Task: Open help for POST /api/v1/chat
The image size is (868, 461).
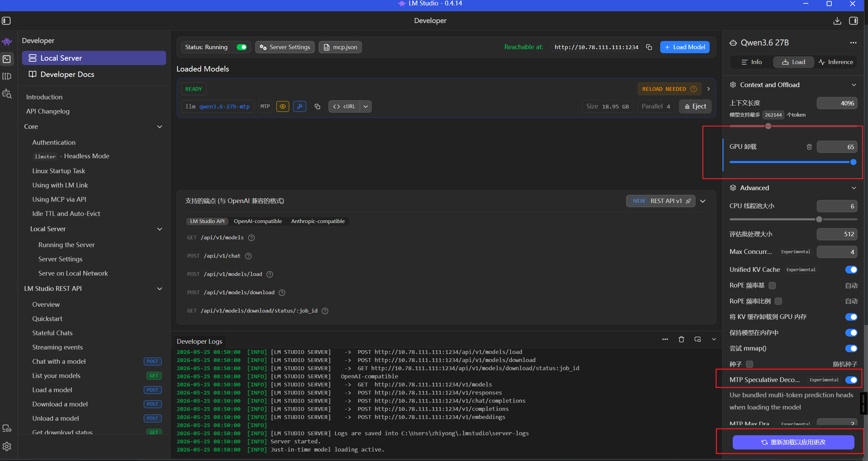Action: [x=248, y=256]
